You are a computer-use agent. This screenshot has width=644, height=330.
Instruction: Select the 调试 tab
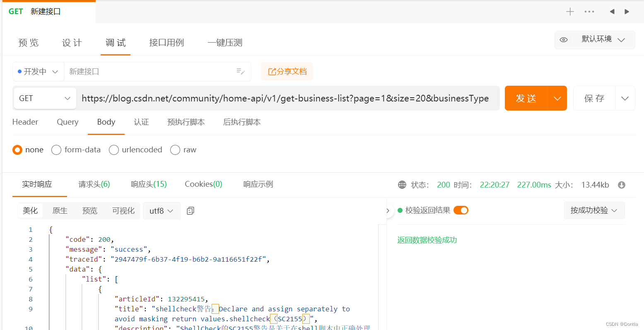[116, 43]
